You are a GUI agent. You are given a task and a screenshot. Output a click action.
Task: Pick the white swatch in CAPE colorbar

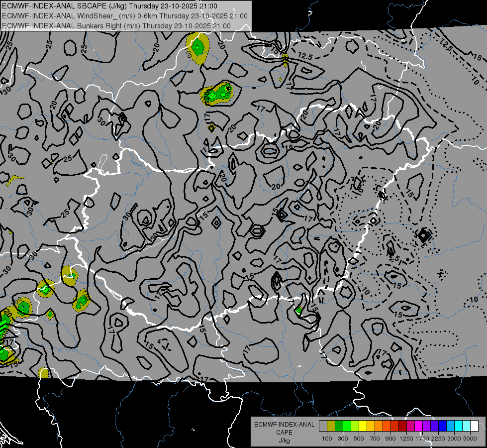474,426
